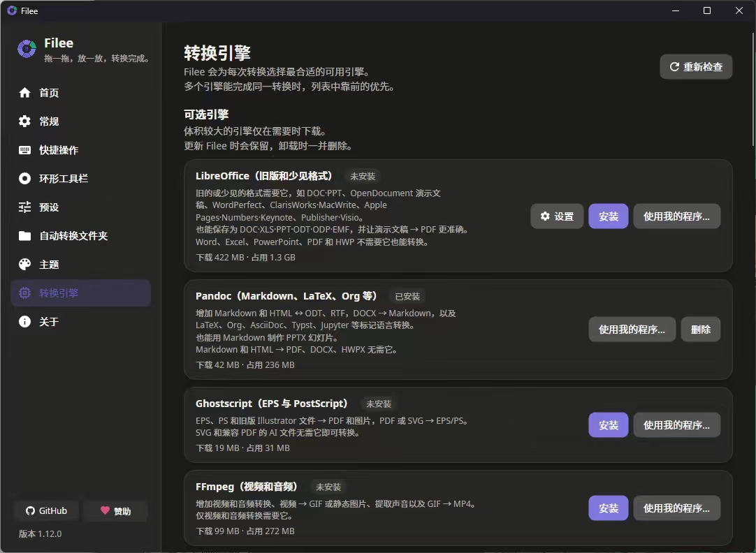Click the sliders icon beside 预设
Screen dimensions: 756x553
24,207
